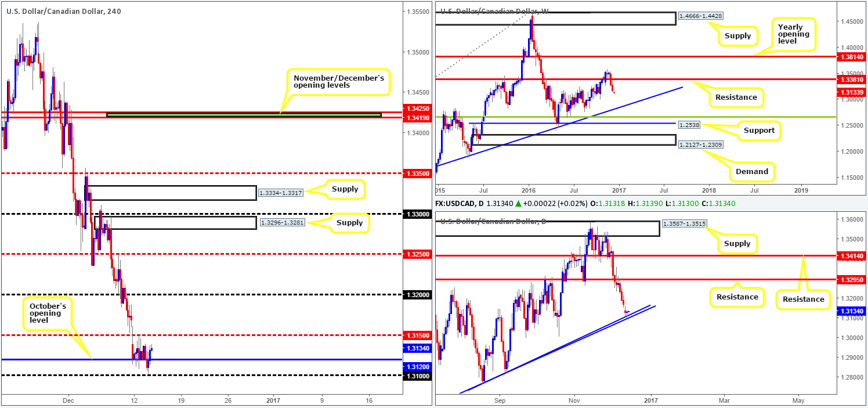Click "Sep" on the daily time axis
This screenshot has width=868, height=408.
coord(499,400)
